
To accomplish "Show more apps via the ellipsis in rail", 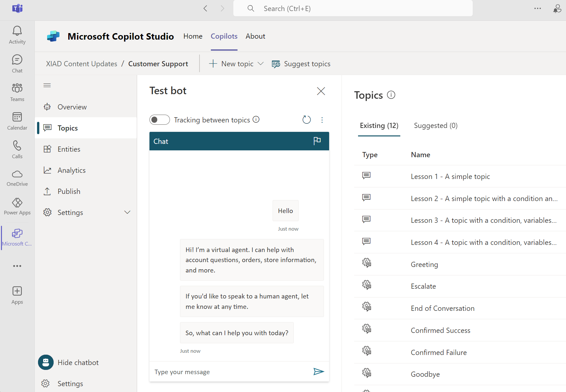I will tap(17, 266).
